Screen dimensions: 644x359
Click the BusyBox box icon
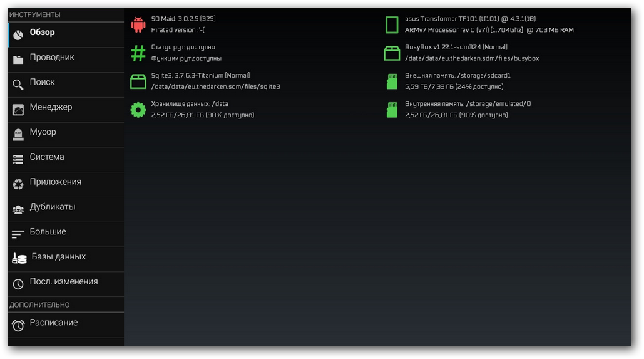pos(392,53)
